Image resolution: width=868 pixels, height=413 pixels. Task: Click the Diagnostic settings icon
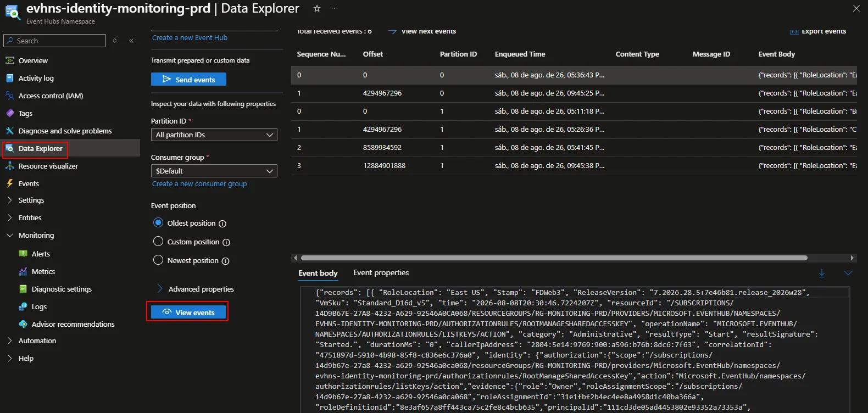[x=23, y=289]
